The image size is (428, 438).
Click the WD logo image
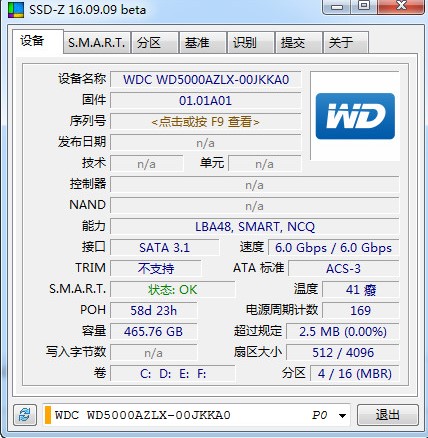pos(355,116)
